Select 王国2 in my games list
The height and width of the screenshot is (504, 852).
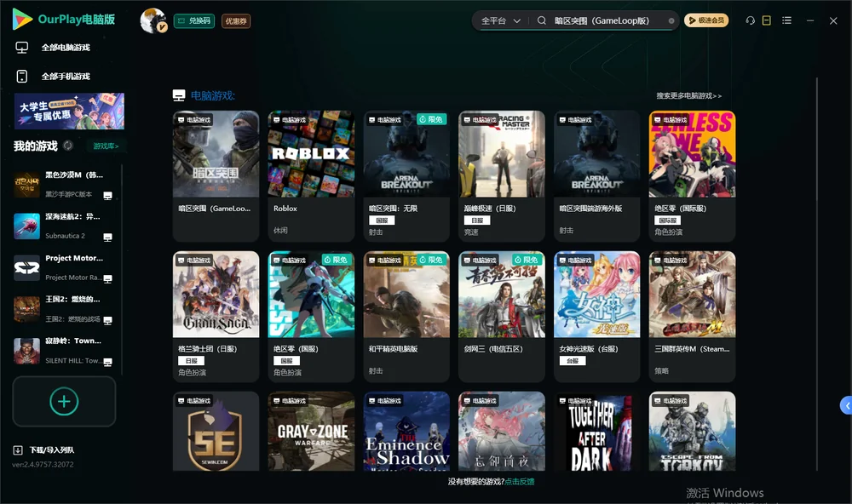click(x=64, y=308)
